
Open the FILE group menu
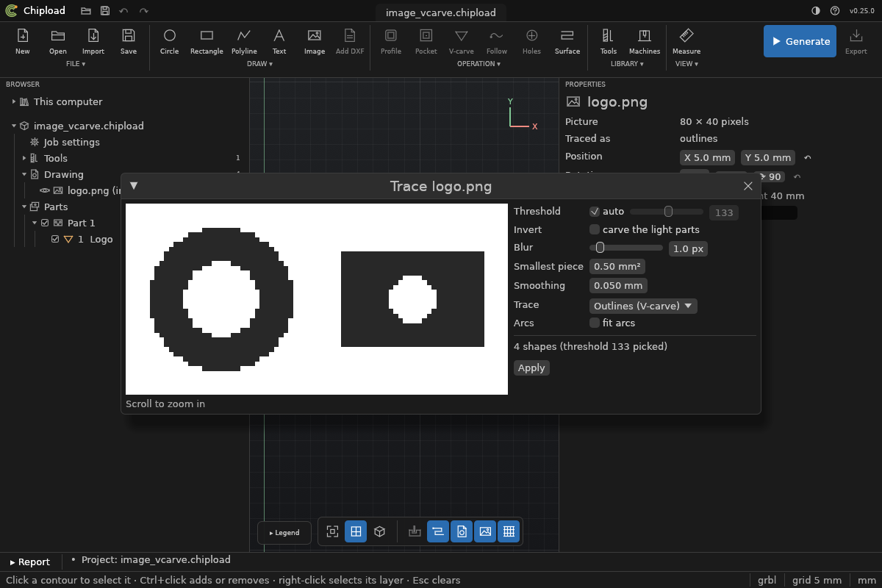(76, 64)
